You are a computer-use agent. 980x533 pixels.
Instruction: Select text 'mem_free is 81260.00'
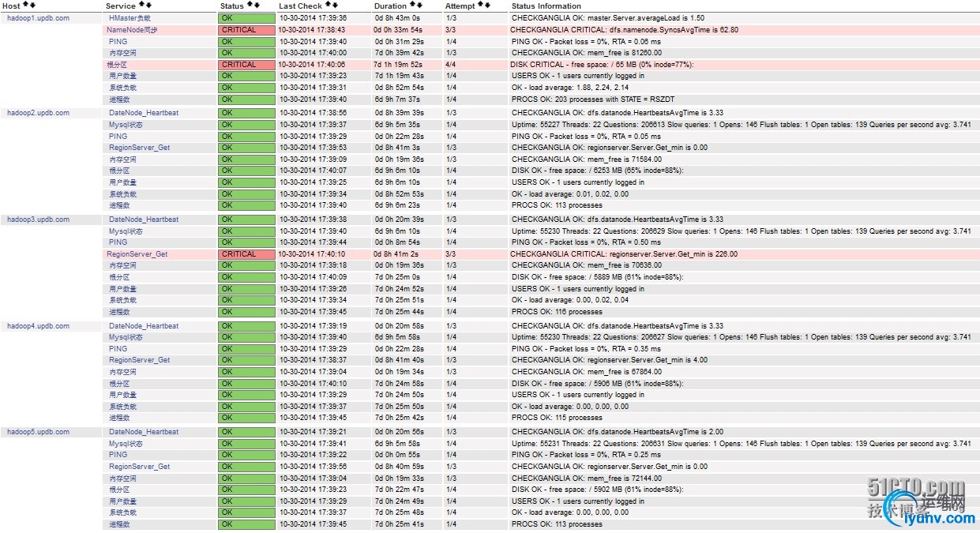[x=625, y=53]
